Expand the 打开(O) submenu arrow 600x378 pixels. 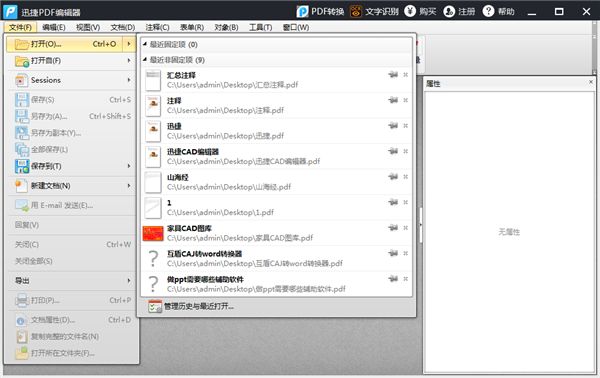(129, 44)
